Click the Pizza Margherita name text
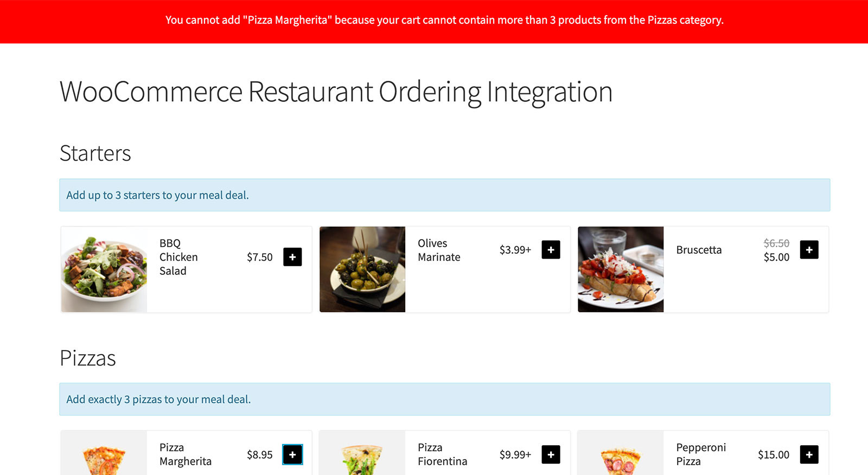Image resolution: width=868 pixels, height=475 pixels. [x=185, y=454]
